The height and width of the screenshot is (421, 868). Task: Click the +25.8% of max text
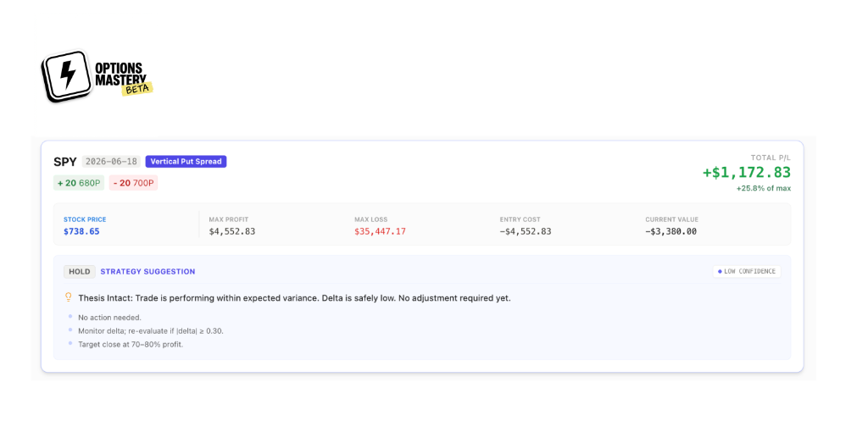[764, 189]
